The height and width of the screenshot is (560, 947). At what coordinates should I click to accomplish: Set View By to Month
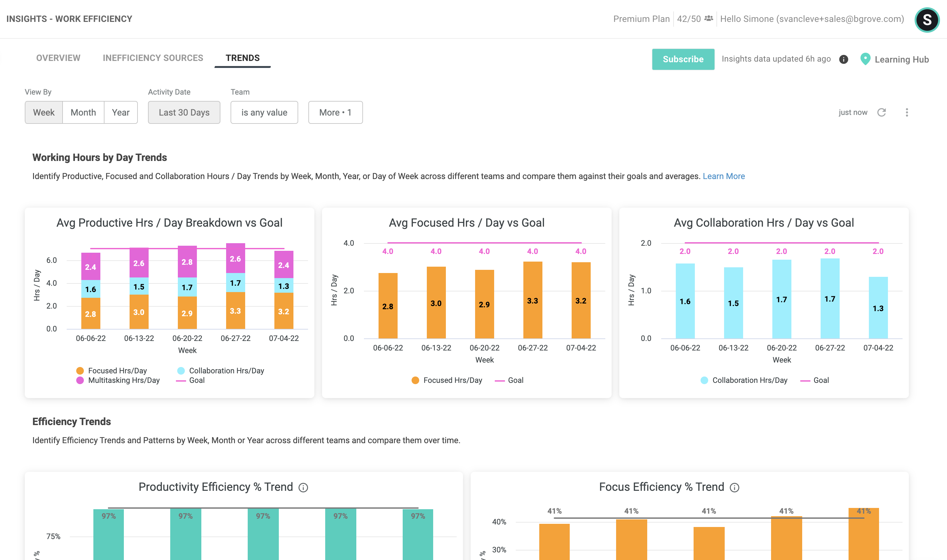[83, 112]
